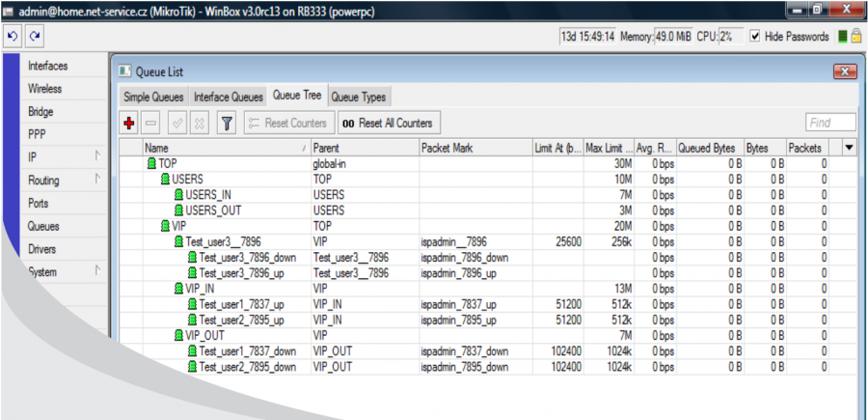The image size is (868, 420).
Task: Click the TOP queue icon
Action: tap(151, 164)
